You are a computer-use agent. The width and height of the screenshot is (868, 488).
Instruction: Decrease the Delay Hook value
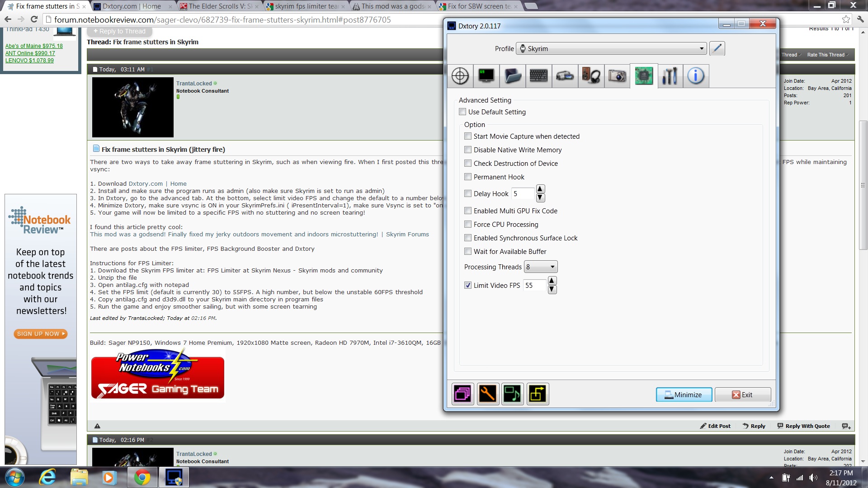[540, 198]
